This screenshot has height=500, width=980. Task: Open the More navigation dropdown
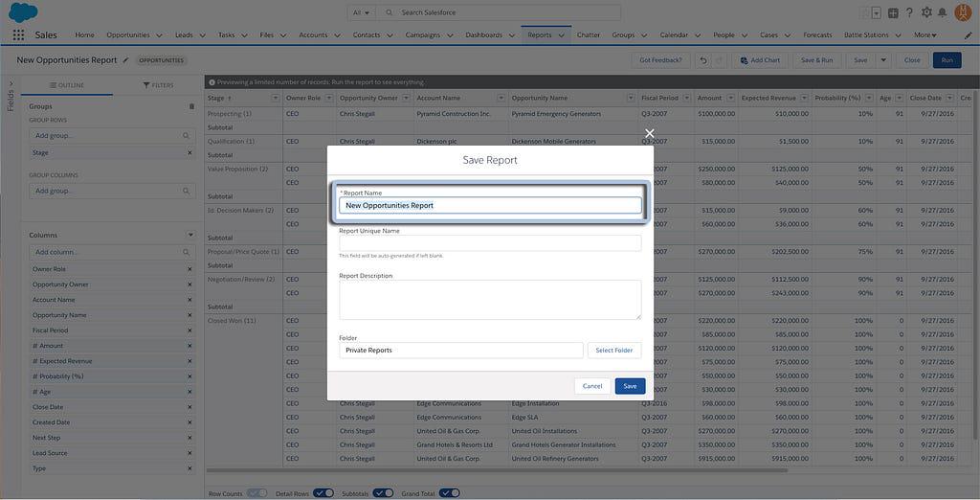pos(925,35)
